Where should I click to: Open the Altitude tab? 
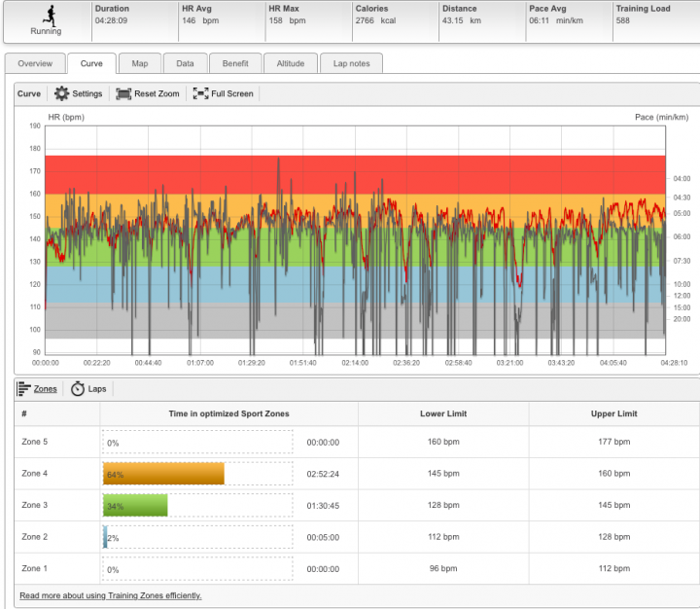click(x=291, y=63)
